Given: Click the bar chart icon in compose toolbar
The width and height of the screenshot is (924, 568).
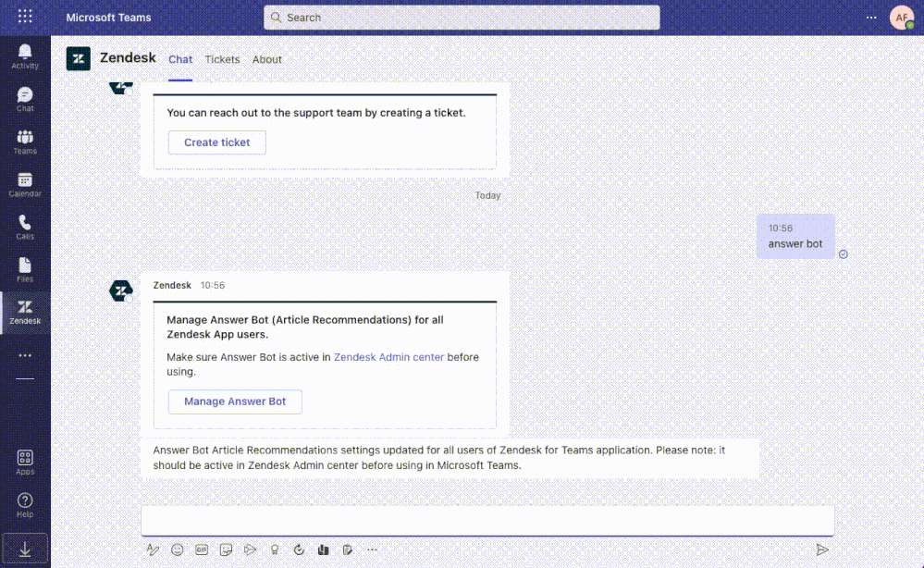Looking at the screenshot, I should click(323, 549).
